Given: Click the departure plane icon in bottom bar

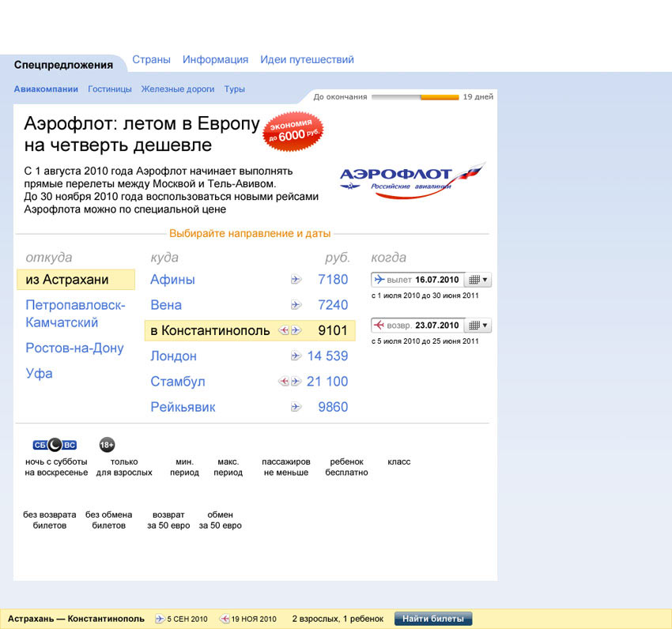Looking at the screenshot, I should point(160,619).
